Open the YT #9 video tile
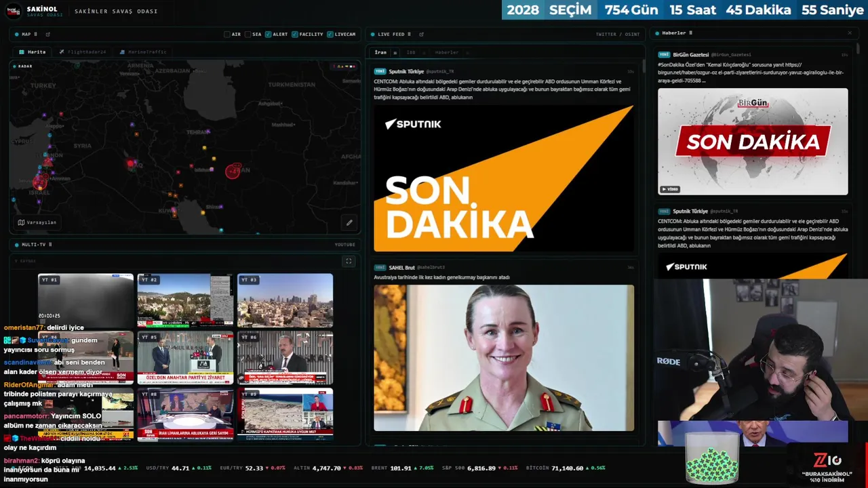The image size is (868, 488). tap(285, 414)
